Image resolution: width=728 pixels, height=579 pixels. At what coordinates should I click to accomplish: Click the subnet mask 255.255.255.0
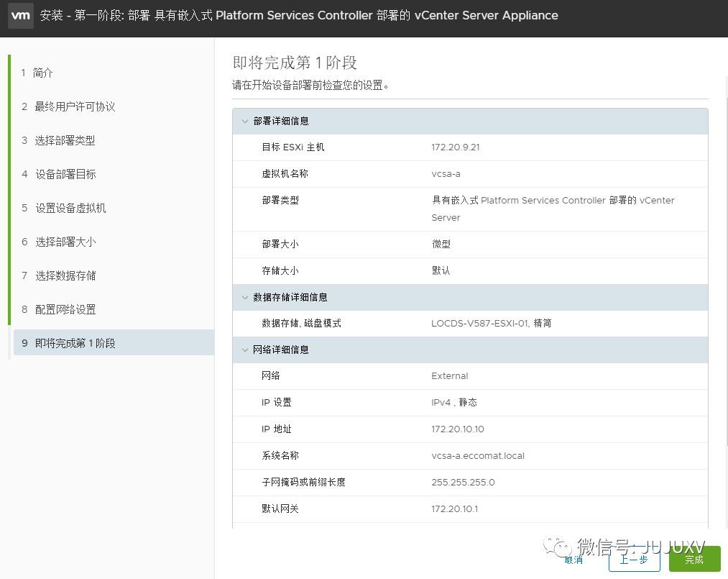tap(463, 483)
